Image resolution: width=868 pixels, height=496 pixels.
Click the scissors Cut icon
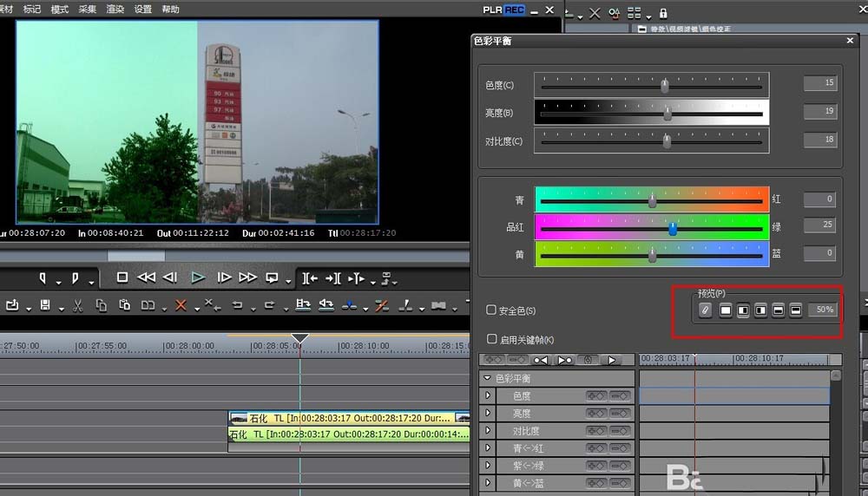click(77, 305)
